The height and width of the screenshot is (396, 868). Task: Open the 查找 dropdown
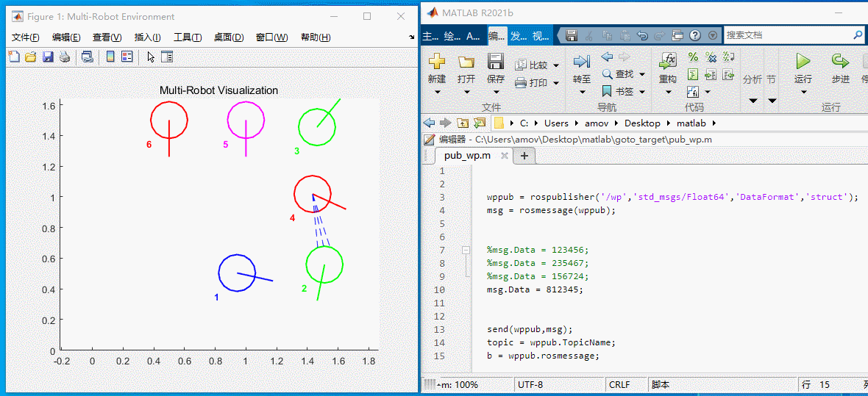click(x=641, y=73)
